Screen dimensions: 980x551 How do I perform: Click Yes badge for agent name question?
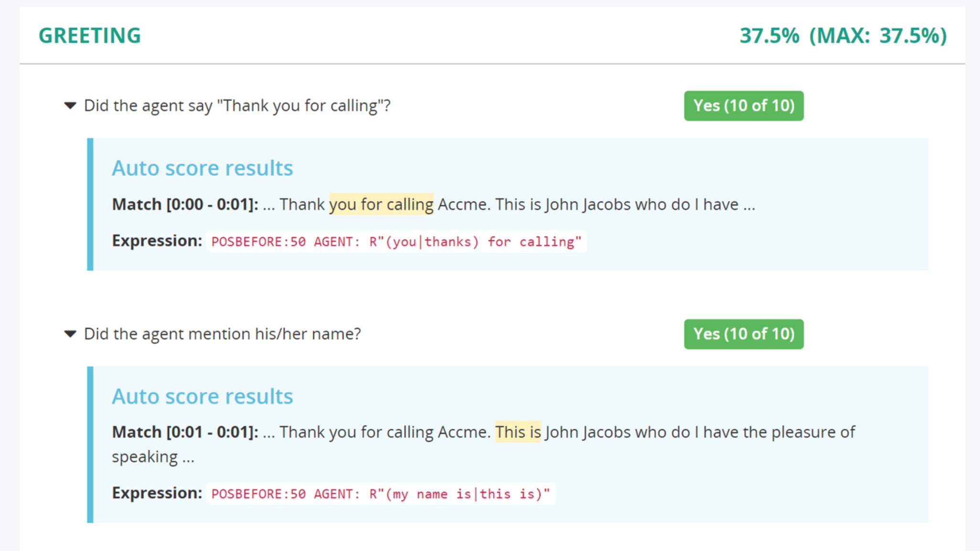(743, 334)
